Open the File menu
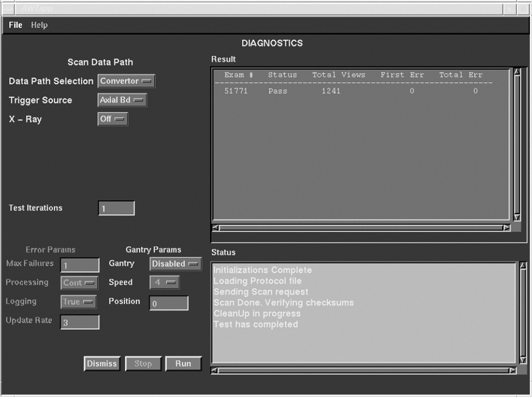The height and width of the screenshot is (397, 532). [15, 25]
